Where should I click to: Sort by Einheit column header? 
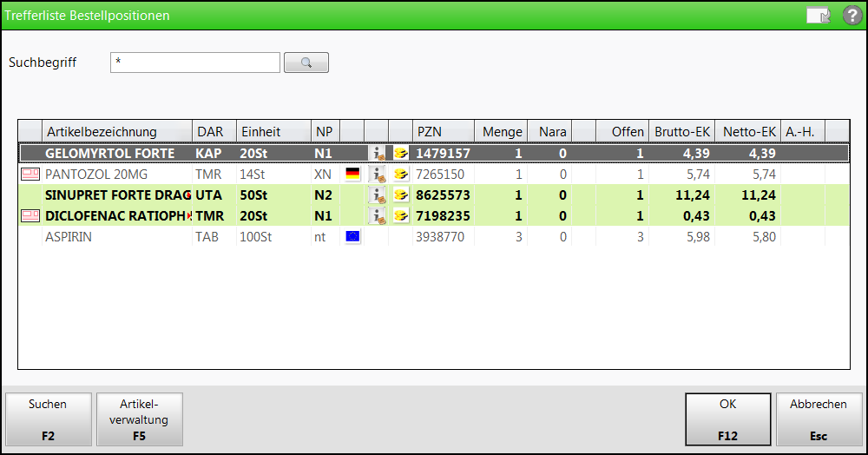[273, 132]
